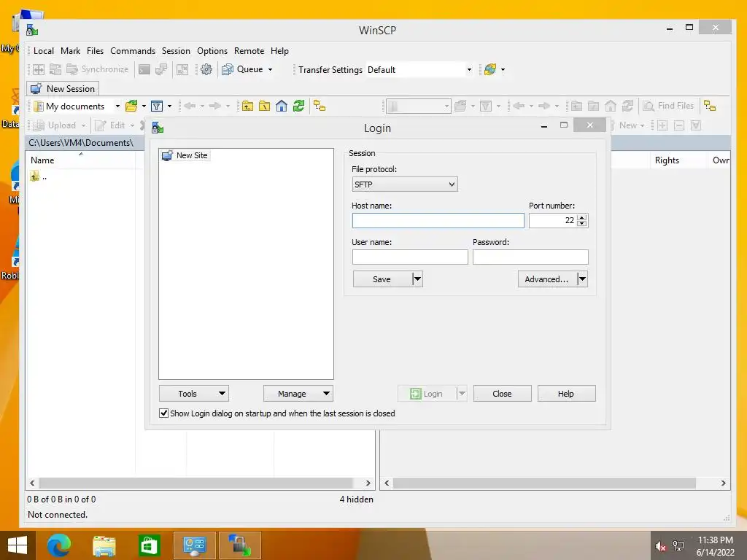Image resolution: width=747 pixels, height=560 pixels.
Task: Select the parent folder '..' entry
Action: (x=39, y=176)
